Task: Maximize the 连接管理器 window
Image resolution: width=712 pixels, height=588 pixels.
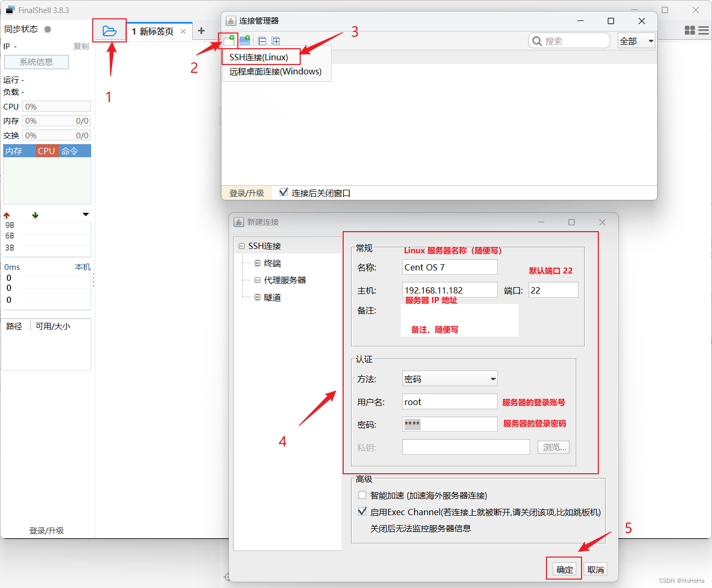Action: (x=610, y=21)
